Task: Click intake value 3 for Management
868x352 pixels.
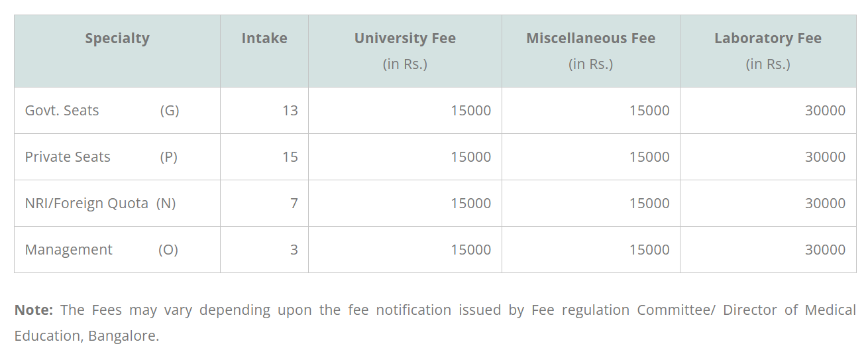Action: pyautogui.click(x=294, y=250)
